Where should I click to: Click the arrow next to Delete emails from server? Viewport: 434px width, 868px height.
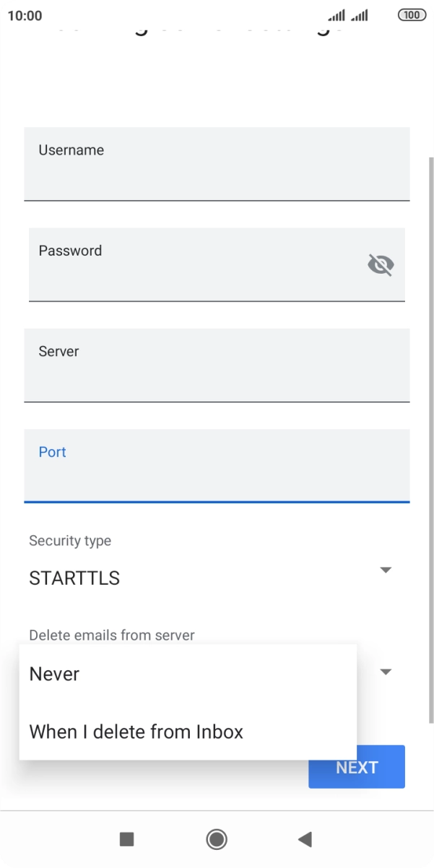[x=386, y=672]
